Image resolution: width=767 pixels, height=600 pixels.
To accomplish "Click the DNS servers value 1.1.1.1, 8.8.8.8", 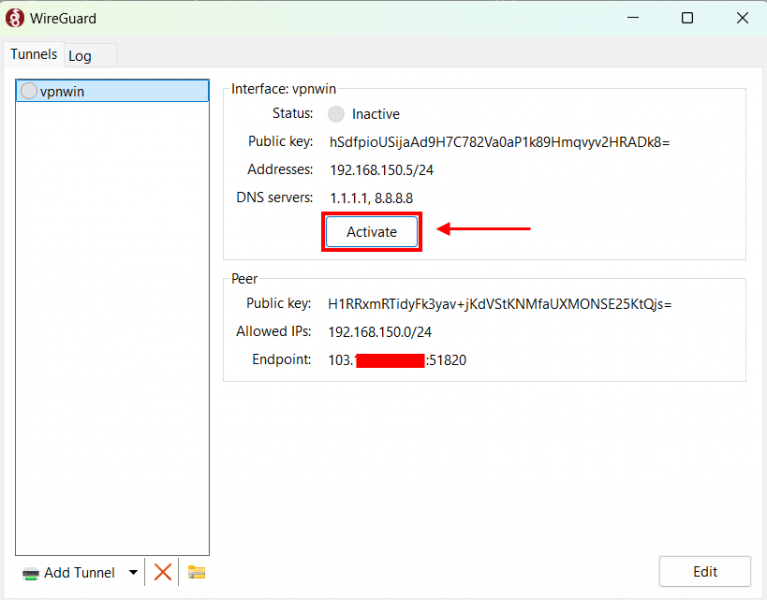I will click(371, 198).
